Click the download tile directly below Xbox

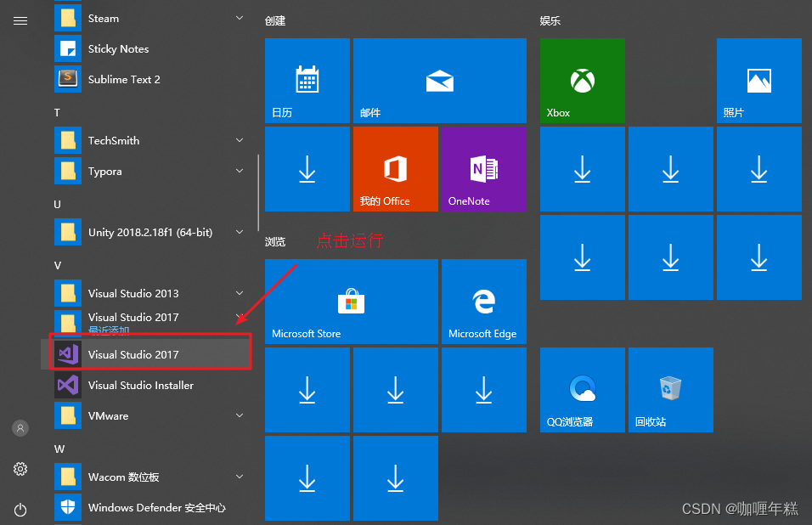coord(582,169)
